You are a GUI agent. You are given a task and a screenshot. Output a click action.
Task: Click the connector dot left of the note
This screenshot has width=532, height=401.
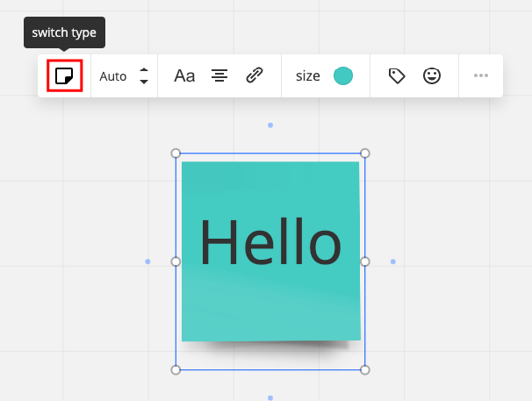[x=147, y=261]
